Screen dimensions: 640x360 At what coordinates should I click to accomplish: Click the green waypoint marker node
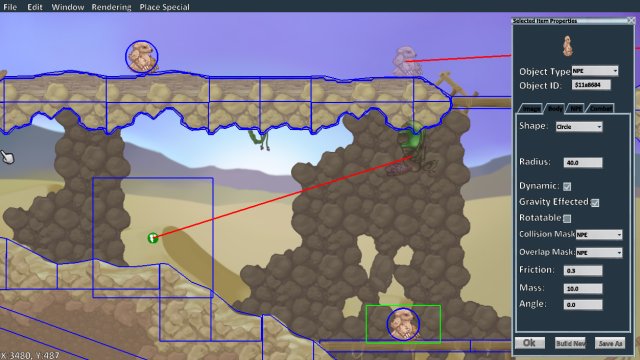point(153,238)
